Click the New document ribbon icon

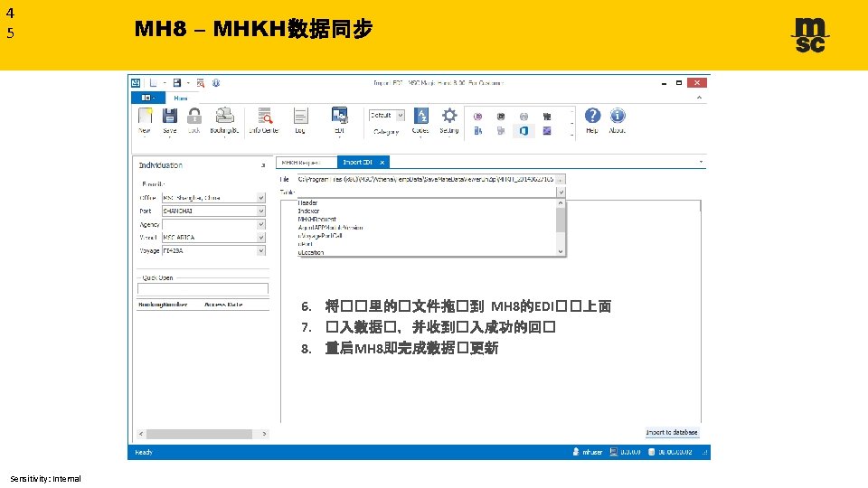coord(145,116)
